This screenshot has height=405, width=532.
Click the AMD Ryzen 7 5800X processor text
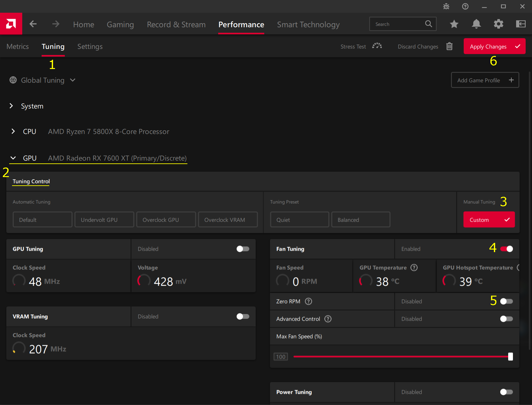(x=109, y=132)
